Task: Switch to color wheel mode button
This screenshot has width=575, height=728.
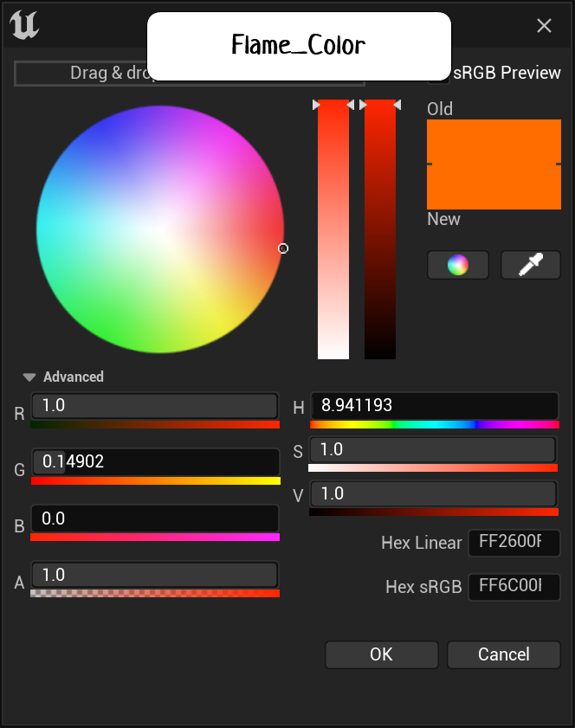Action: [x=457, y=265]
